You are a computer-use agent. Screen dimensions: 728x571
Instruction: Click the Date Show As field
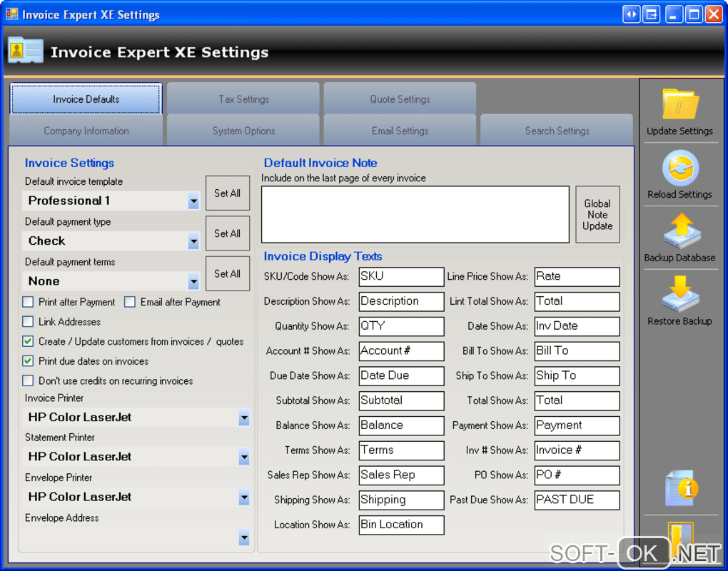point(577,326)
